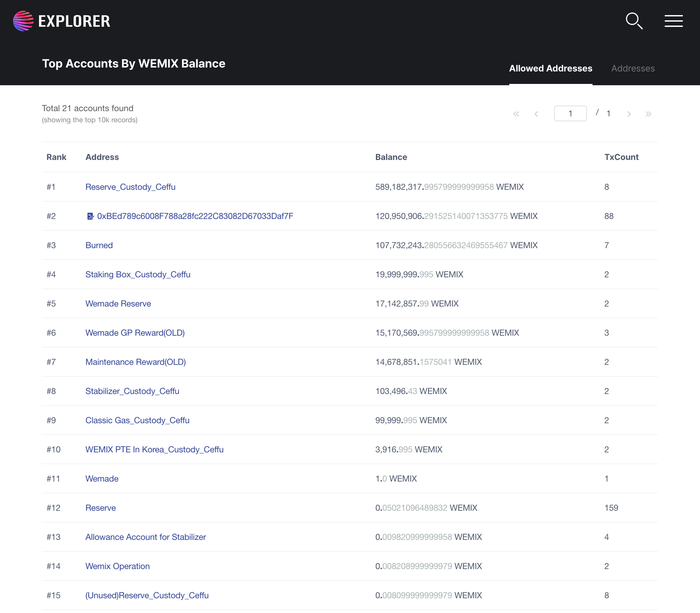Click the Explorer globe logo

pyautogui.click(x=23, y=21)
